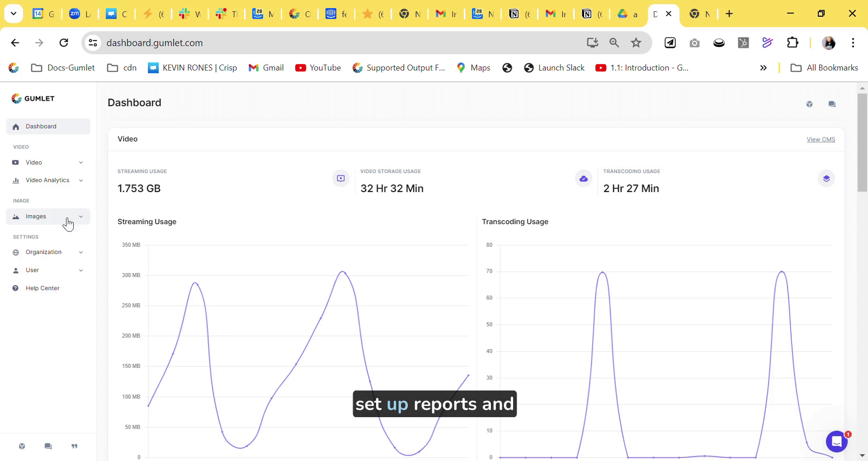The width and height of the screenshot is (868, 461).
Task: Open the View CMS link
Action: (x=821, y=140)
